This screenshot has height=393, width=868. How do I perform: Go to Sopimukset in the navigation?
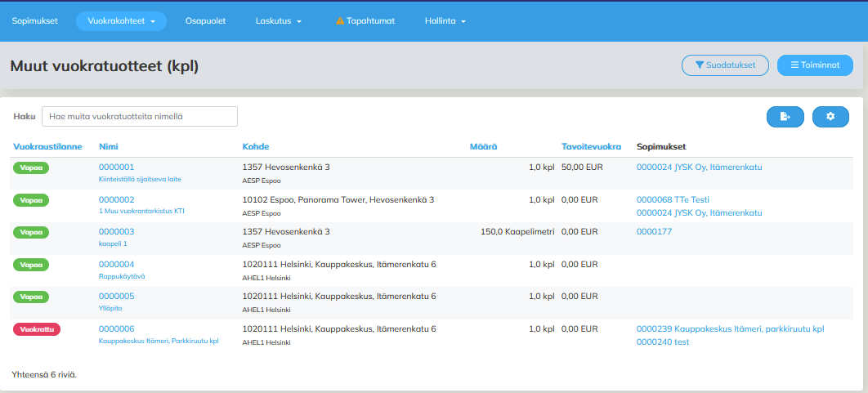34,21
